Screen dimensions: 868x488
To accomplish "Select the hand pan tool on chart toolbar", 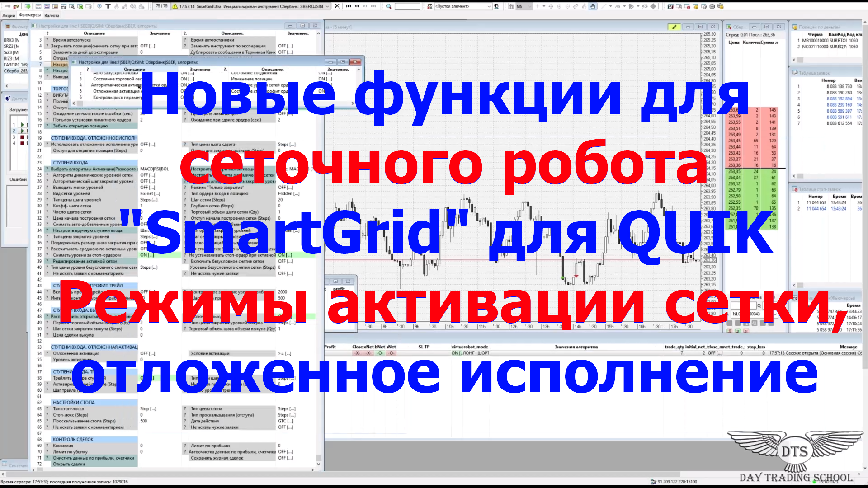I will (593, 6).
